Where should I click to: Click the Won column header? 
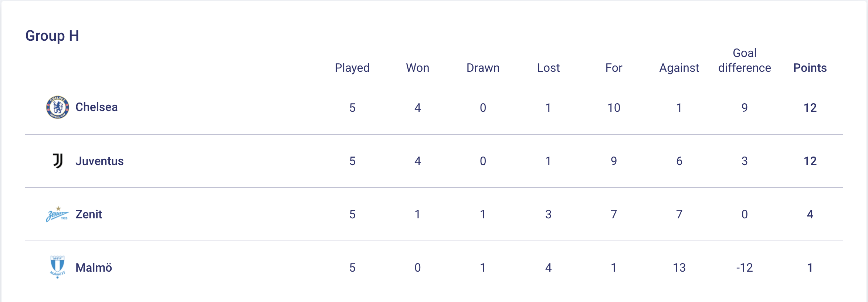click(417, 68)
